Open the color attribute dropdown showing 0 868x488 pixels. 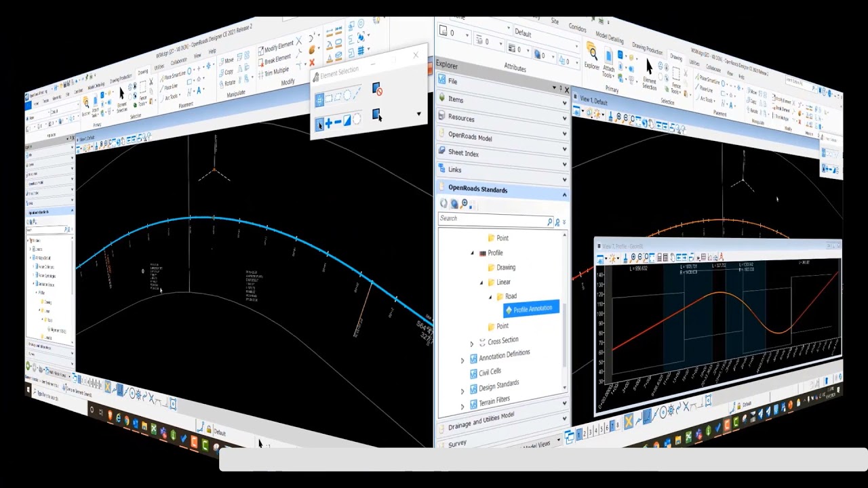coord(456,33)
